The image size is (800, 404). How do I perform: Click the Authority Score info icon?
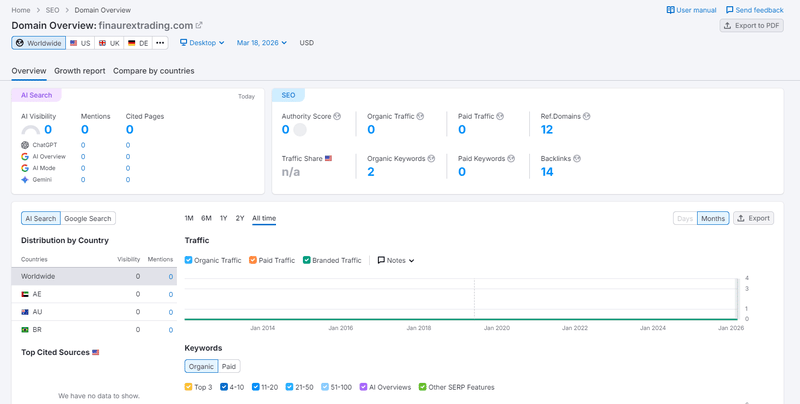coord(337,116)
